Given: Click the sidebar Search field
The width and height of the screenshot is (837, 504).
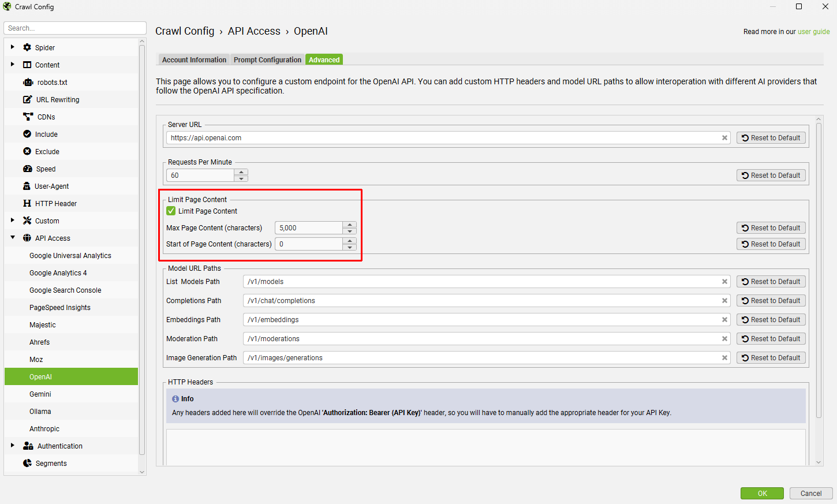Looking at the screenshot, I should click(x=75, y=28).
